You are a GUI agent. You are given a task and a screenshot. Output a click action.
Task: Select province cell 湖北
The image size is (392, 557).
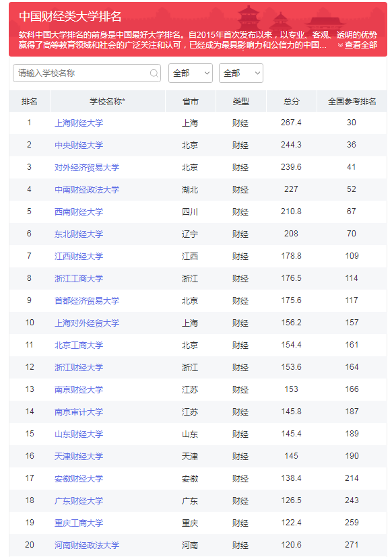click(190, 189)
